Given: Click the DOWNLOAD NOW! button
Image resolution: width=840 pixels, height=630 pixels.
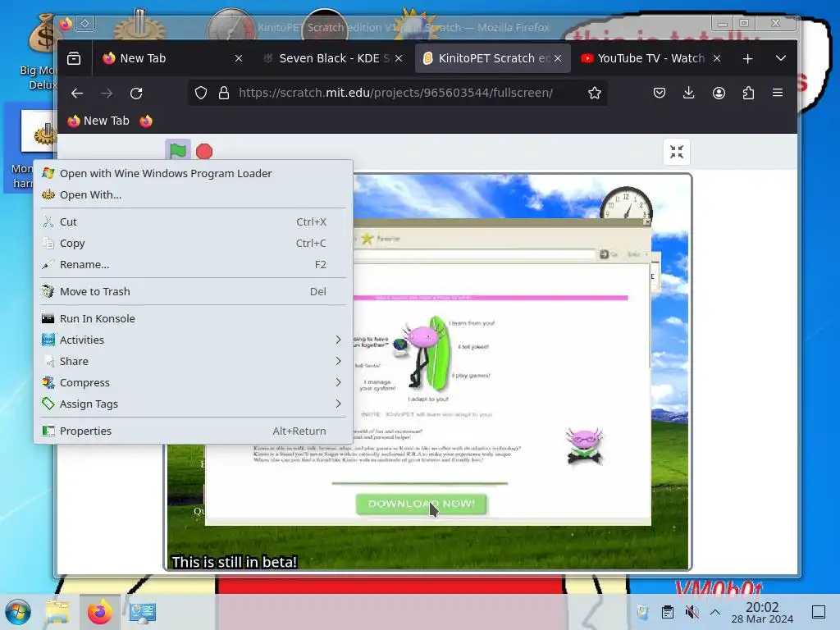Looking at the screenshot, I should [421, 504].
